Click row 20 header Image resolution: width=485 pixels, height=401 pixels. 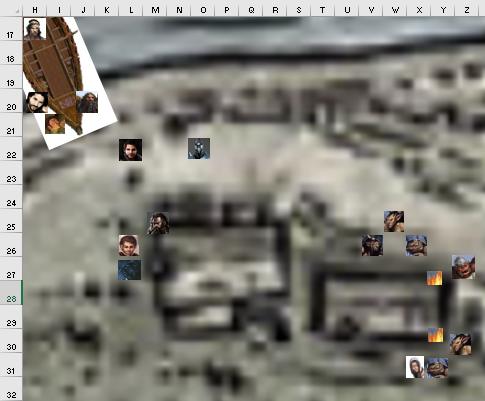tap(11, 101)
